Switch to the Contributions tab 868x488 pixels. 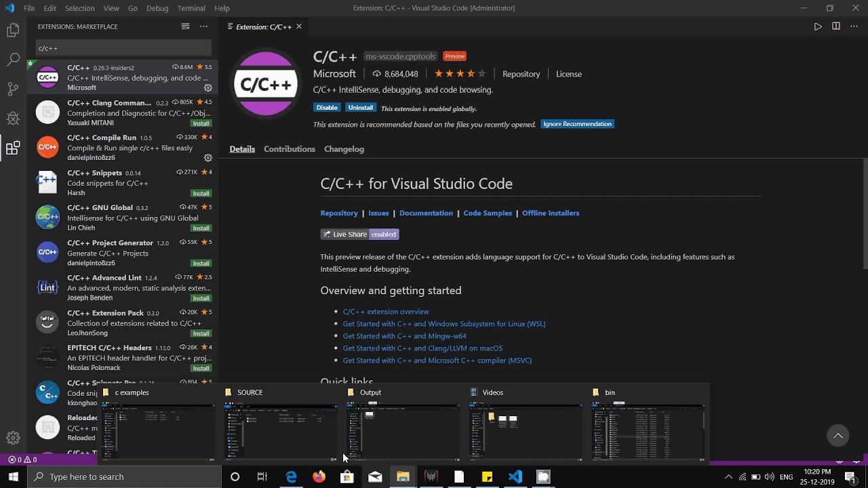[290, 149]
